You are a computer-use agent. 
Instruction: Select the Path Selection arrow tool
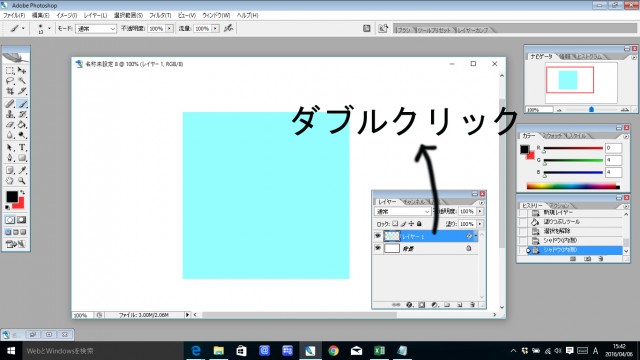click(10, 147)
